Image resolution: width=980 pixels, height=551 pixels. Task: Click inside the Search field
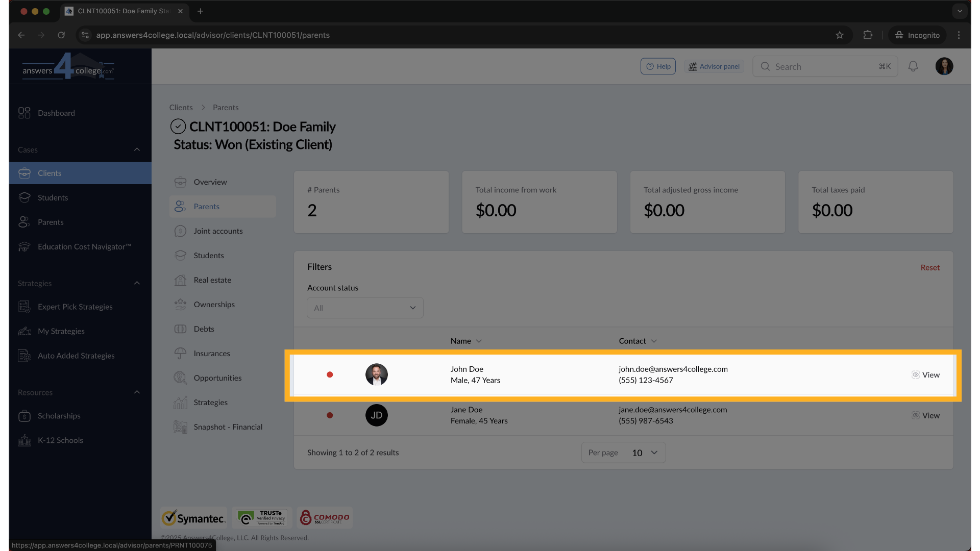tap(817, 66)
